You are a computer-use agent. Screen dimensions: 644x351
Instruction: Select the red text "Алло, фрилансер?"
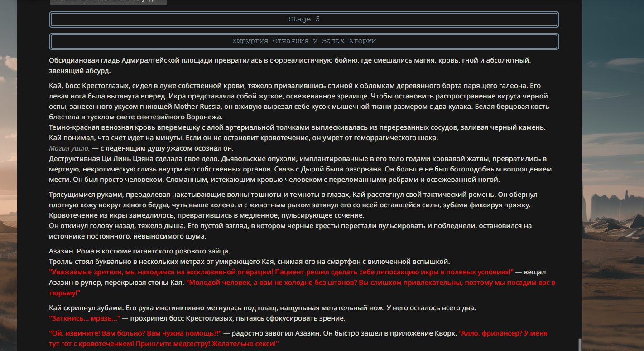point(491,333)
